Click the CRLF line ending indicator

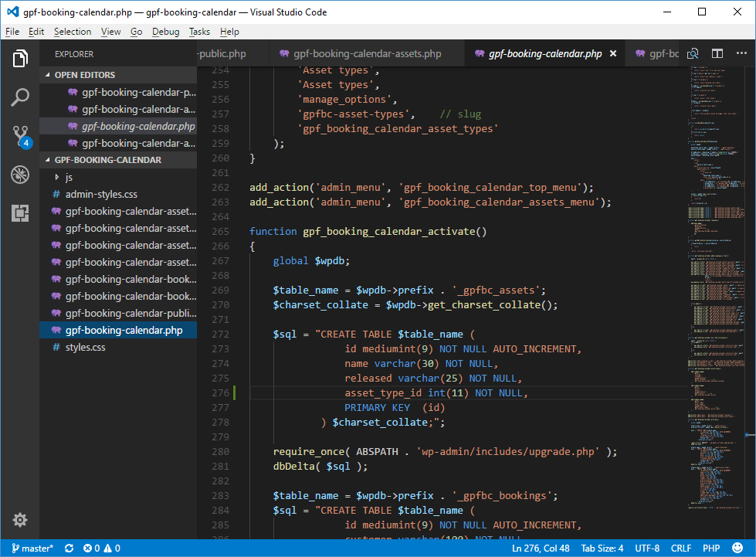[680, 548]
